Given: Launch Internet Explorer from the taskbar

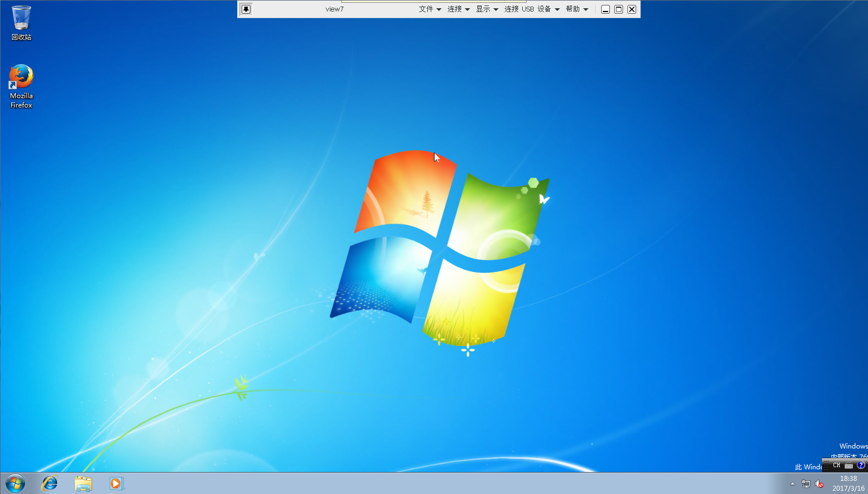Looking at the screenshot, I should coord(50,484).
